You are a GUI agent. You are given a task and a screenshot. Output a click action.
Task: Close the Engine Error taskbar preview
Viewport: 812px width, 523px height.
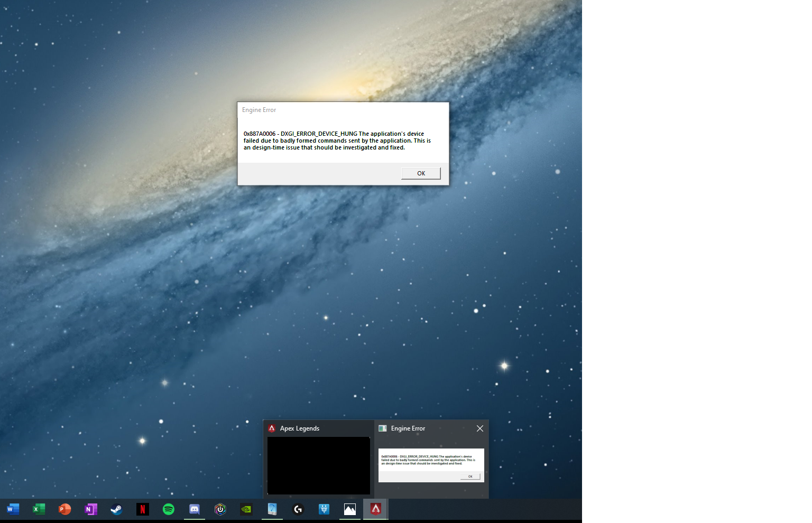point(479,428)
